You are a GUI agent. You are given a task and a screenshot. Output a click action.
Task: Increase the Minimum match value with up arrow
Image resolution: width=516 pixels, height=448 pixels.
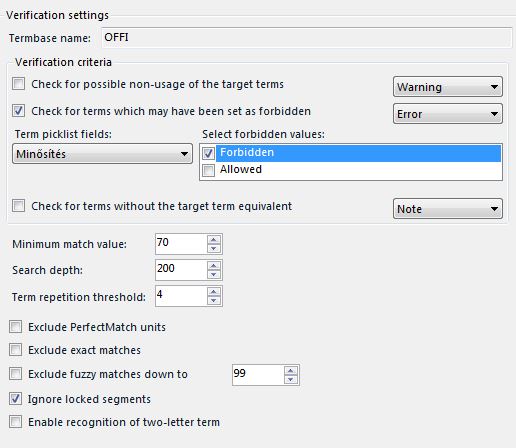(x=214, y=240)
